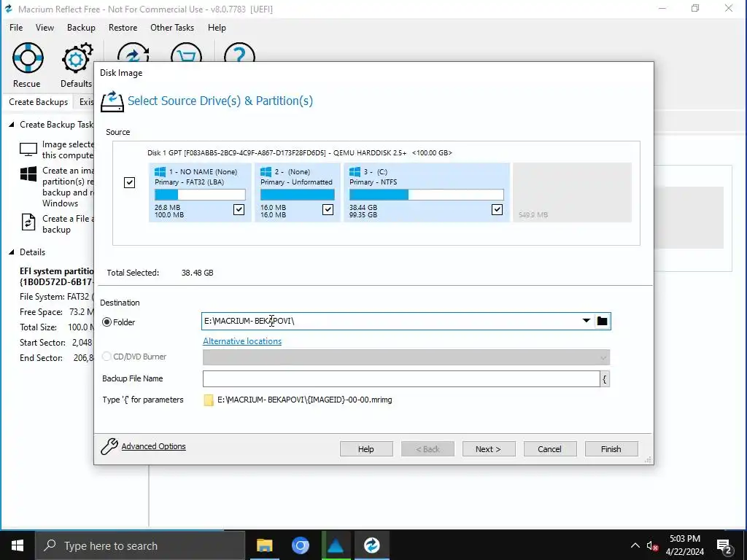Click the Type here to search box

[x=140, y=545]
